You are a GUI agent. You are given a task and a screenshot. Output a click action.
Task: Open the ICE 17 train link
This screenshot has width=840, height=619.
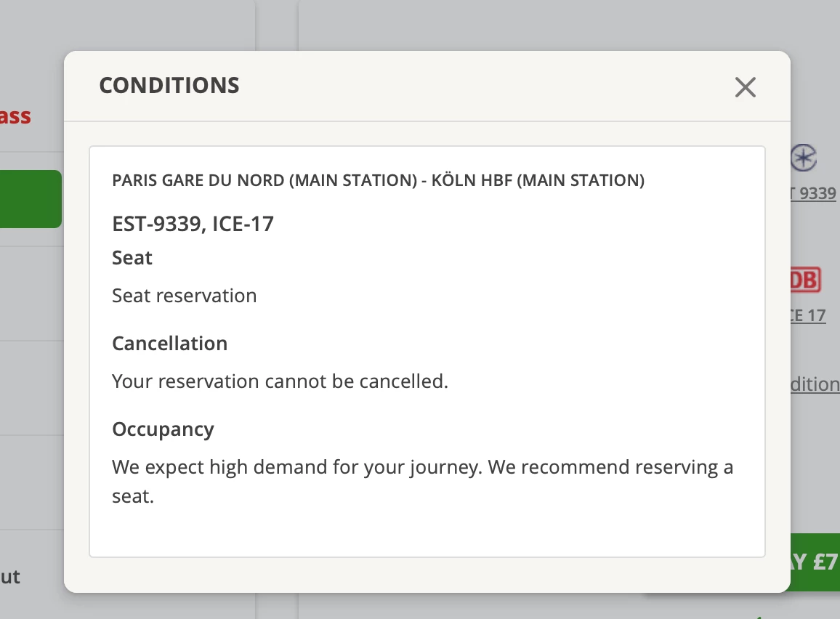[x=809, y=316]
